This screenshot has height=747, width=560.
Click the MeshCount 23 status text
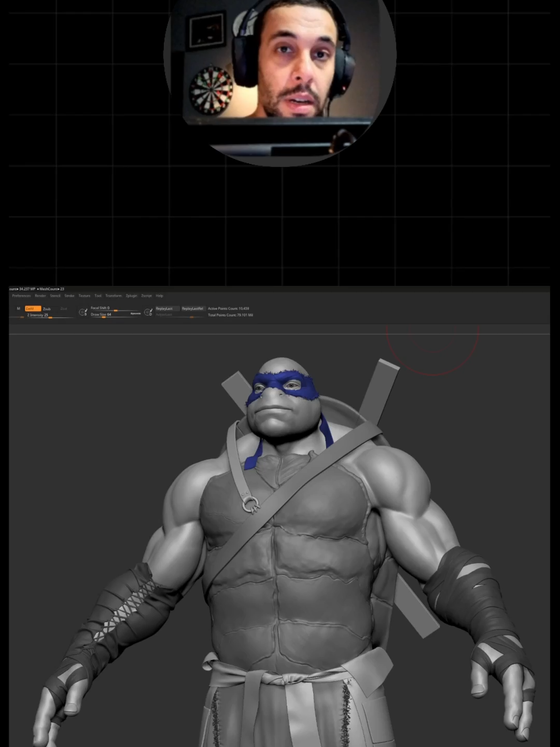[51, 289]
